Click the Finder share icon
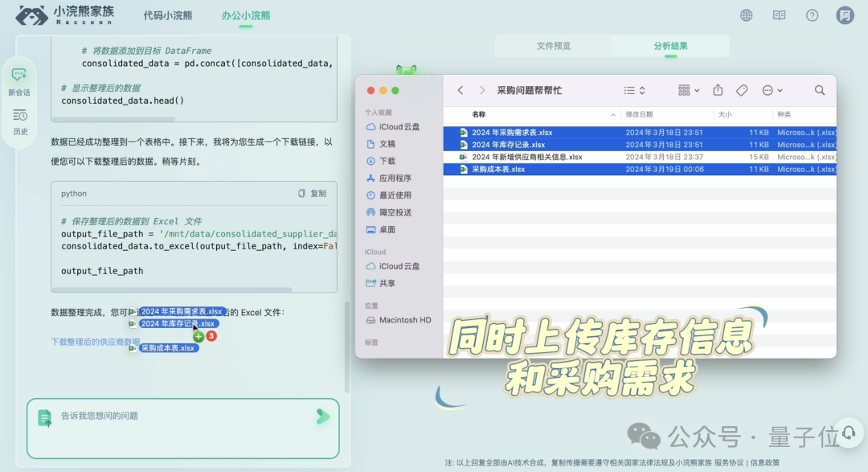 pos(719,90)
